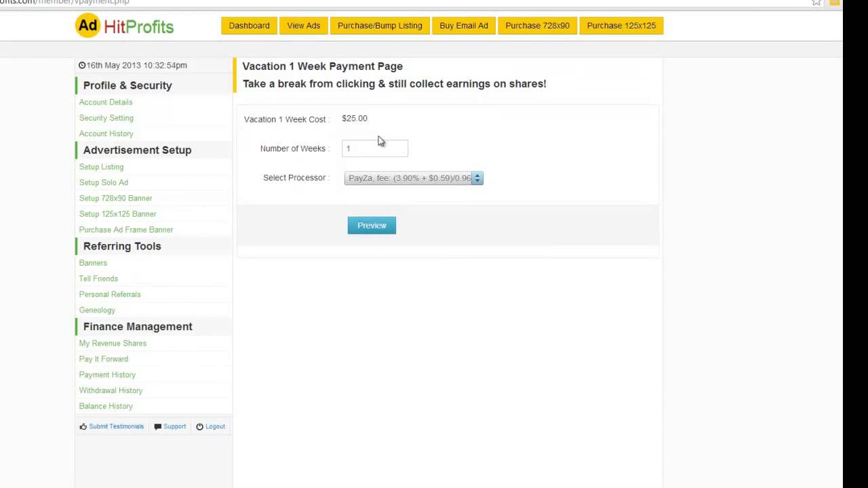
Task: Click the AdHitProfits logo
Action: [x=125, y=26]
